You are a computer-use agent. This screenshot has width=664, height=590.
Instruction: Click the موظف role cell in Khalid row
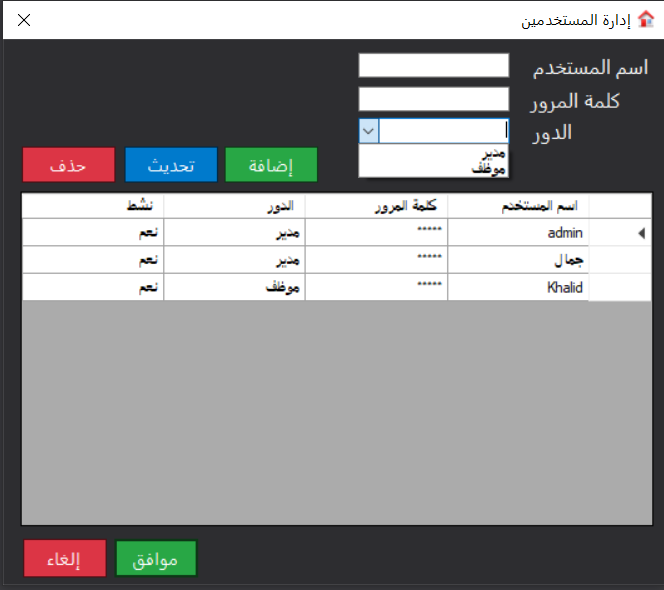pos(234,287)
